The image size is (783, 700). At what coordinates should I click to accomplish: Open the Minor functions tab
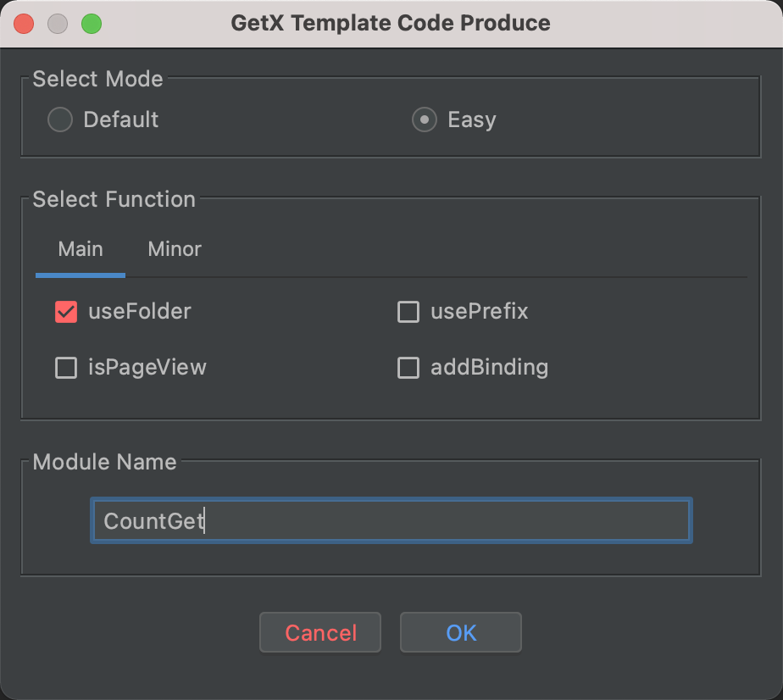(x=175, y=249)
